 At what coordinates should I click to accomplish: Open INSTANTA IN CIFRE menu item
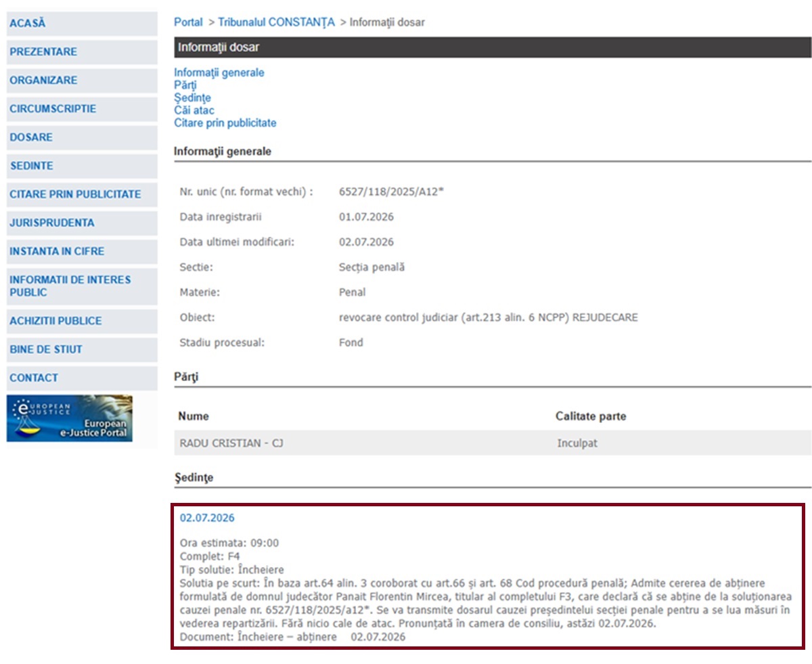82,251
